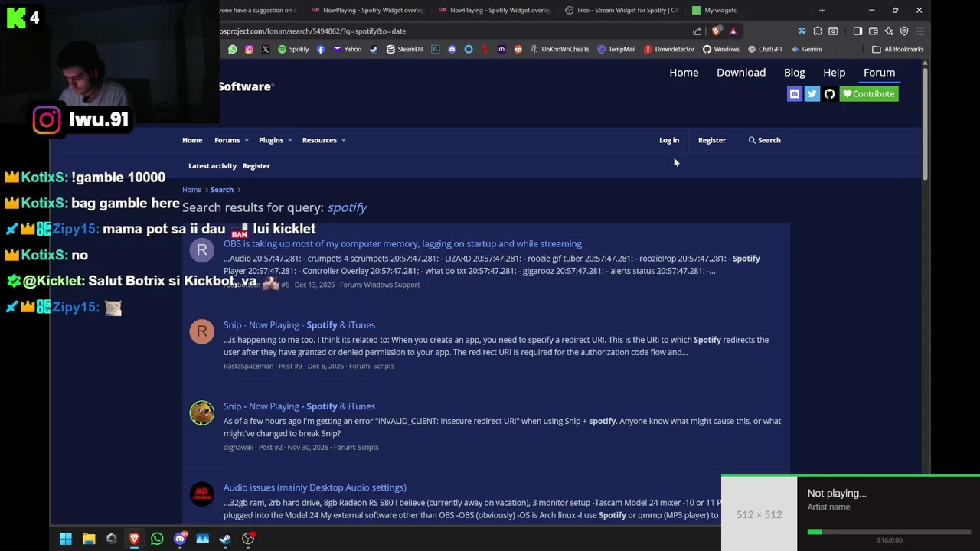The height and width of the screenshot is (551, 980).
Task: Open the Brave wallet icon
Action: click(x=873, y=31)
